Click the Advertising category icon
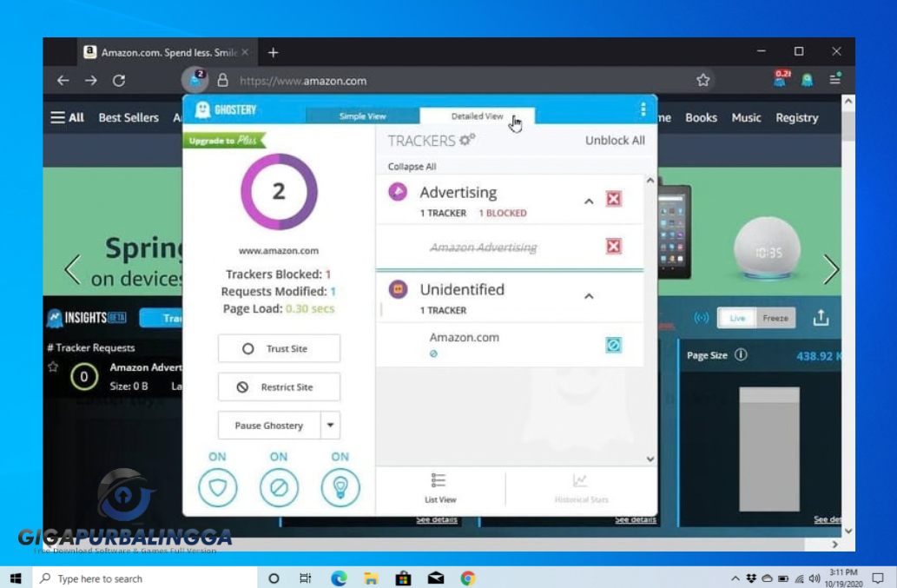 pyautogui.click(x=398, y=192)
